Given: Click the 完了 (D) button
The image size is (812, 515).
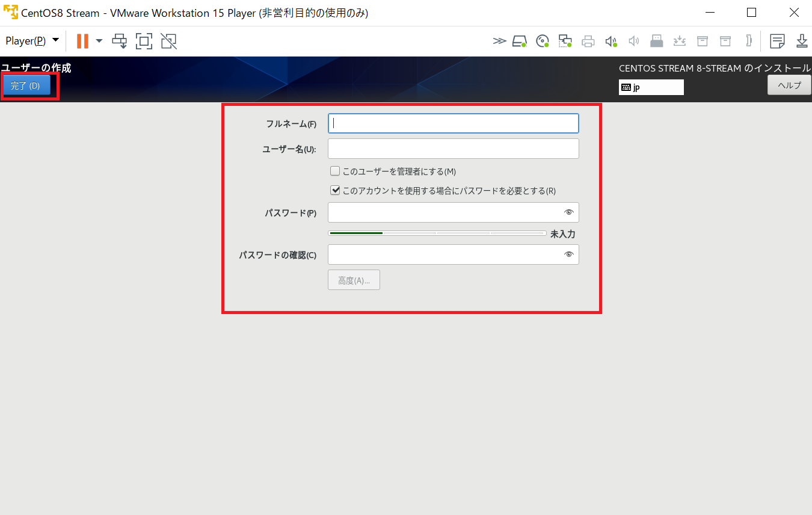Looking at the screenshot, I should pyautogui.click(x=26, y=85).
